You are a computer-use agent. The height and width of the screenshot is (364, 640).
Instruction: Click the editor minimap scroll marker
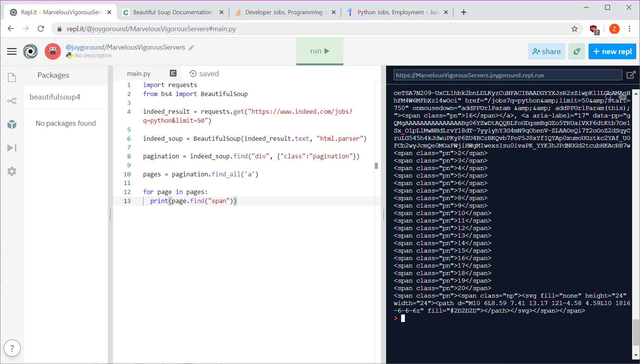(376, 166)
